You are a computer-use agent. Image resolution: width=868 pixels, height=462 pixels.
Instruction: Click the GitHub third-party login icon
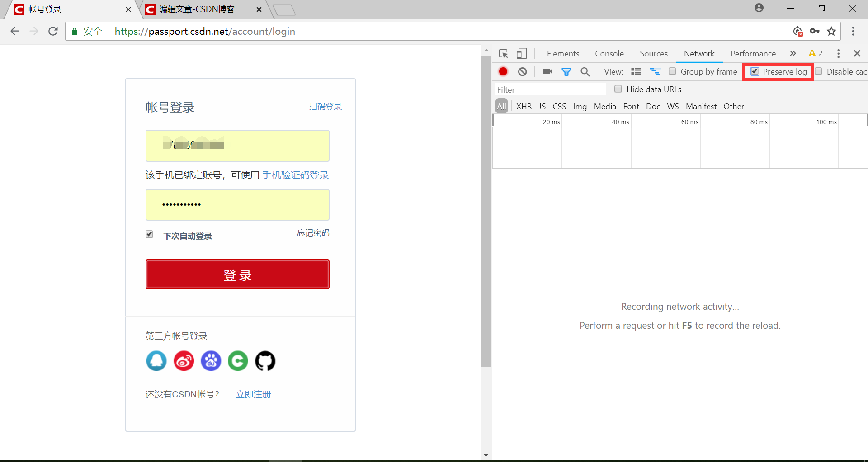pyautogui.click(x=265, y=361)
